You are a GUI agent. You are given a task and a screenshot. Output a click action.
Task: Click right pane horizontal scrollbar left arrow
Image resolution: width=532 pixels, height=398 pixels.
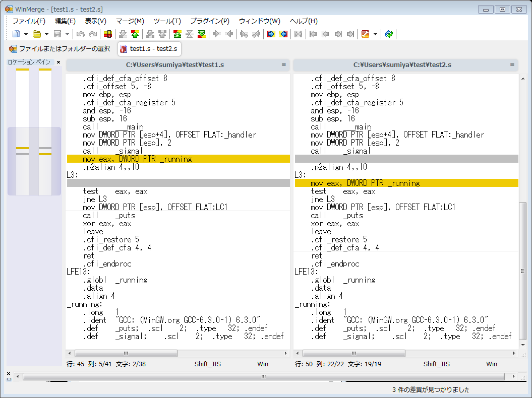pyautogui.click(x=298, y=353)
